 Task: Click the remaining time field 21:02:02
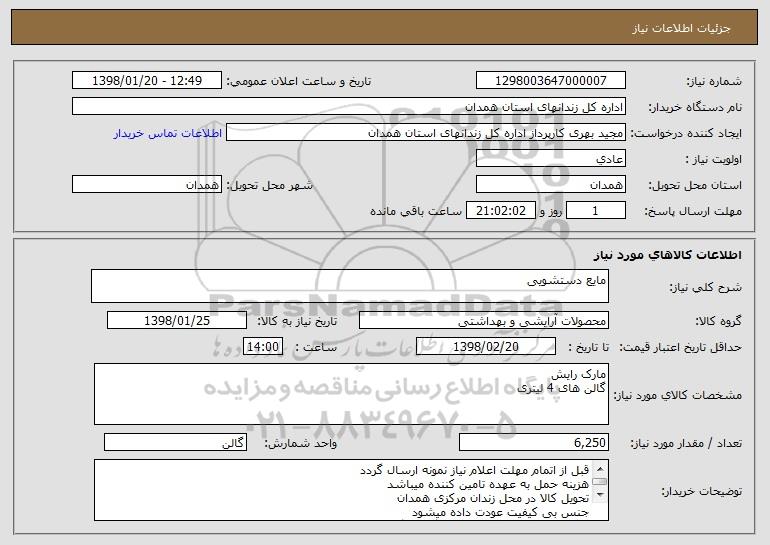pyautogui.click(x=500, y=210)
